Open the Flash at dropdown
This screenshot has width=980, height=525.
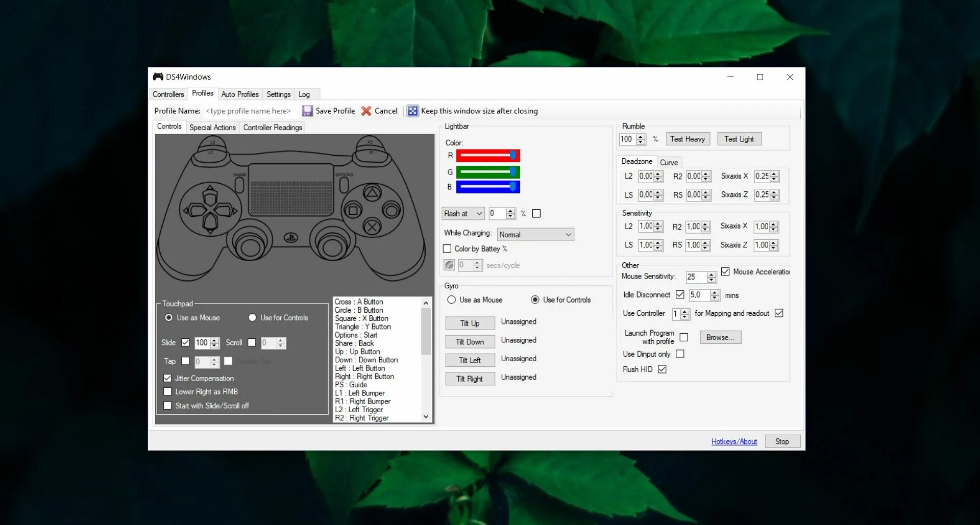(463, 213)
